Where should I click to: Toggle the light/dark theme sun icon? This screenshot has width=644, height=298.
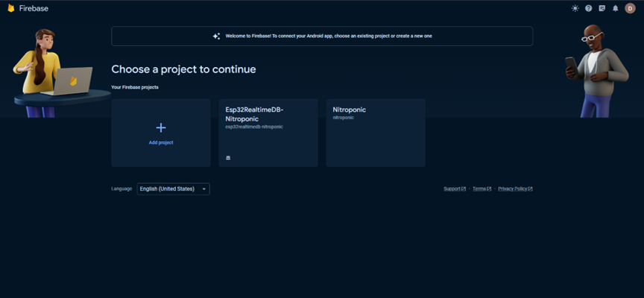(575, 8)
